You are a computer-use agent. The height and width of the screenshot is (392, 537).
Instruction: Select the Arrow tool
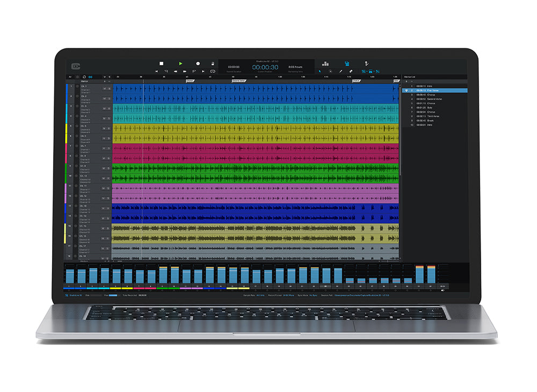point(320,71)
